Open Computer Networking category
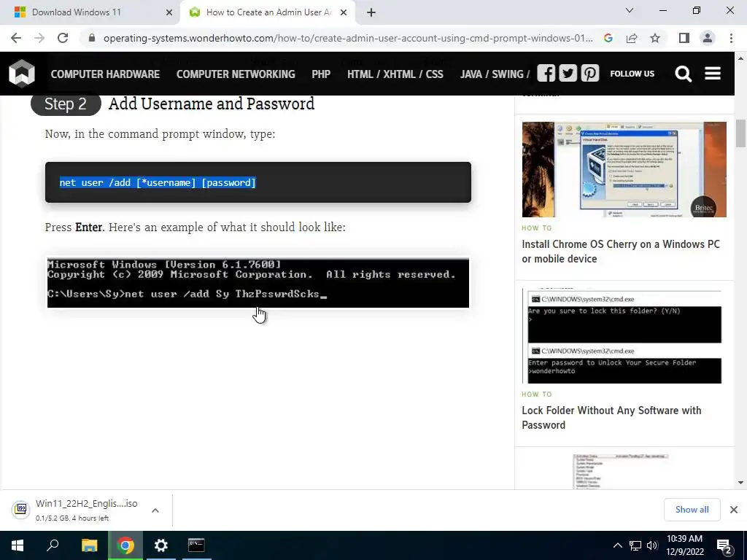747x560 pixels. pyautogui.click(x=236, y=74)
